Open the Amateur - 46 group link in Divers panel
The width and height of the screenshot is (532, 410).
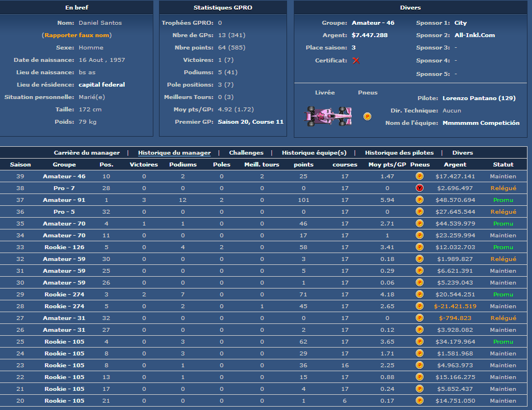pos(373,22)
